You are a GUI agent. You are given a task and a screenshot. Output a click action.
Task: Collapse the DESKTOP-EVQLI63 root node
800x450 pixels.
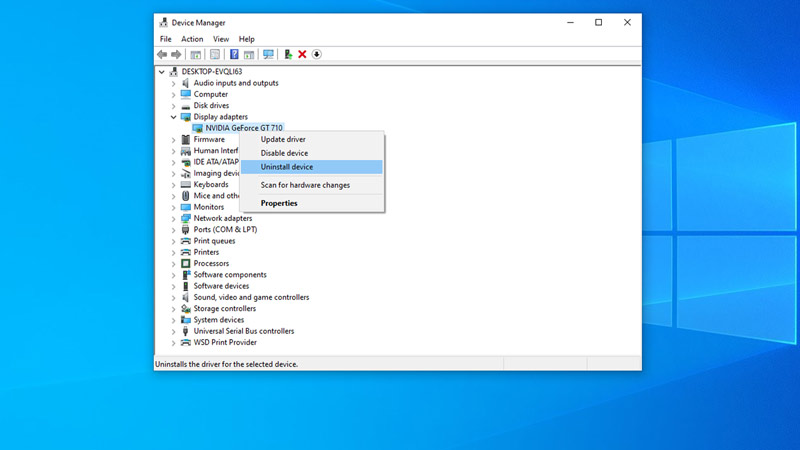pyautogui.click(x=162, y=72)
